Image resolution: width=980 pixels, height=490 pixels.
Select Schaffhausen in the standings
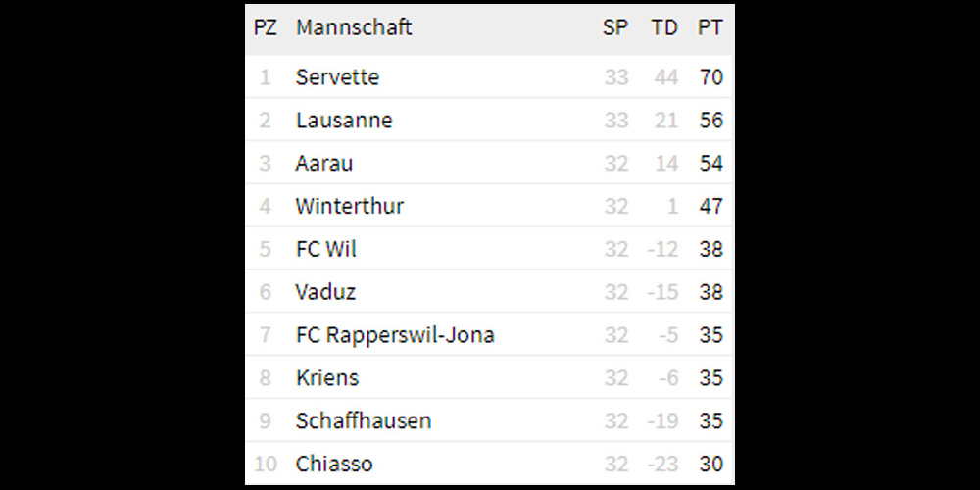[x=364, y=420]
